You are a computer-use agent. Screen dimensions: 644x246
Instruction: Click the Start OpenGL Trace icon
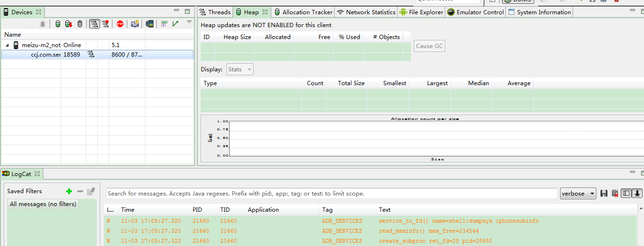(x=175, y=24)
